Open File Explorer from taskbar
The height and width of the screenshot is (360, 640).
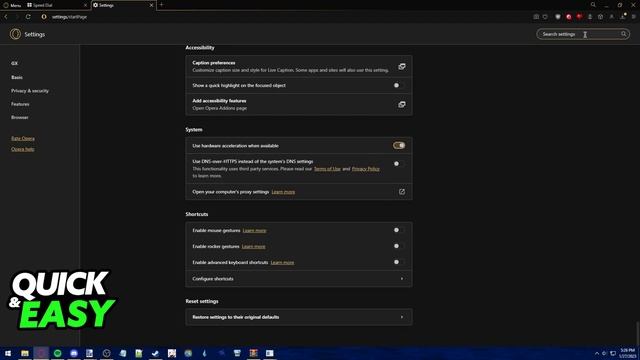[x=25, y=353]
